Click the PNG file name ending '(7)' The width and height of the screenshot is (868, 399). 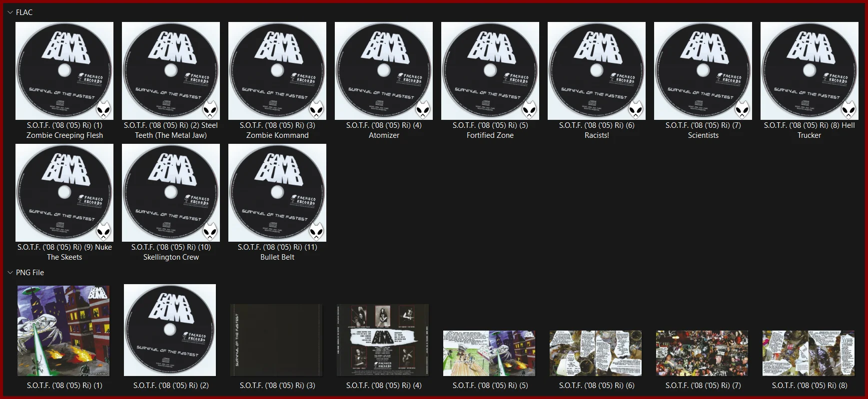click(703, 386)
